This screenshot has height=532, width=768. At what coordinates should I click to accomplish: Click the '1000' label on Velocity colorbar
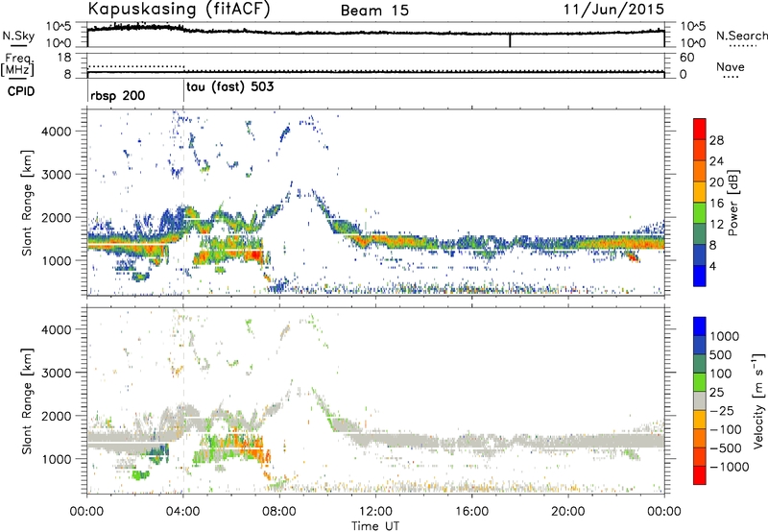[x=725, y=336]
